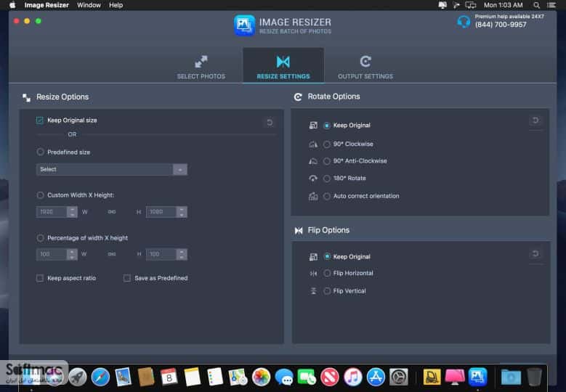Click the predefined size dropdown arrow
The image size is (566, 392).
coord(179,169)
